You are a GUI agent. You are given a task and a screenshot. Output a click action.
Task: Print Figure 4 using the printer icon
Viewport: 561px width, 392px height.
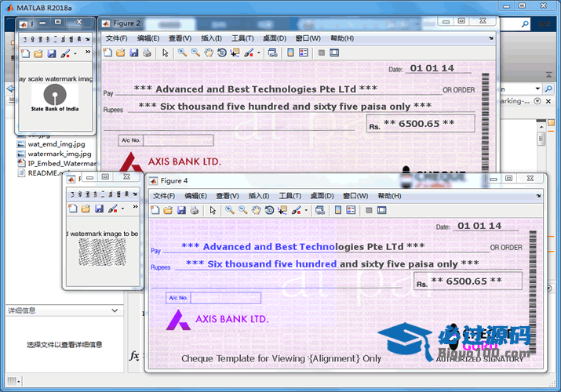point(195,210)
